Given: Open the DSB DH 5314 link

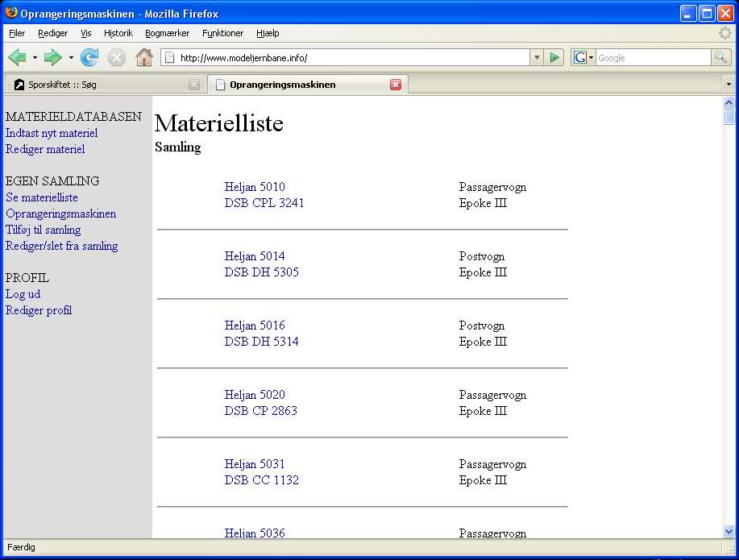Looking at the screenshot, I should click(262, 342).
